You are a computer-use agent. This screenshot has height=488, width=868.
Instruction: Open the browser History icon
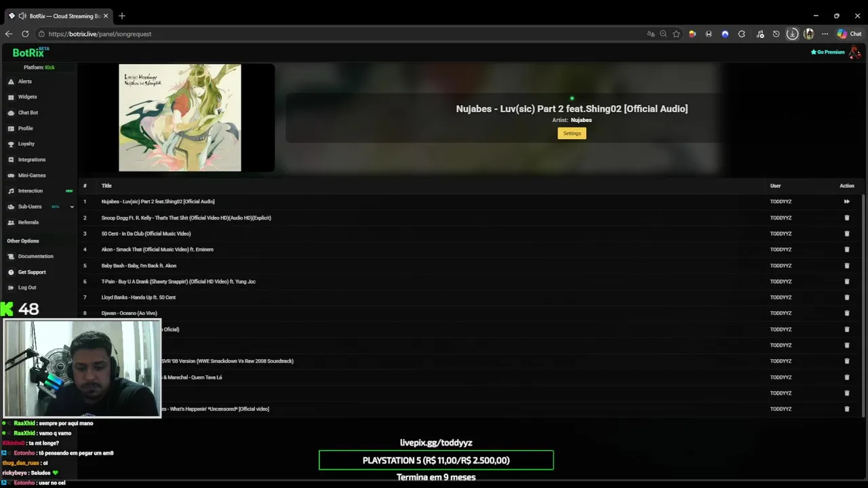point(776,34)
